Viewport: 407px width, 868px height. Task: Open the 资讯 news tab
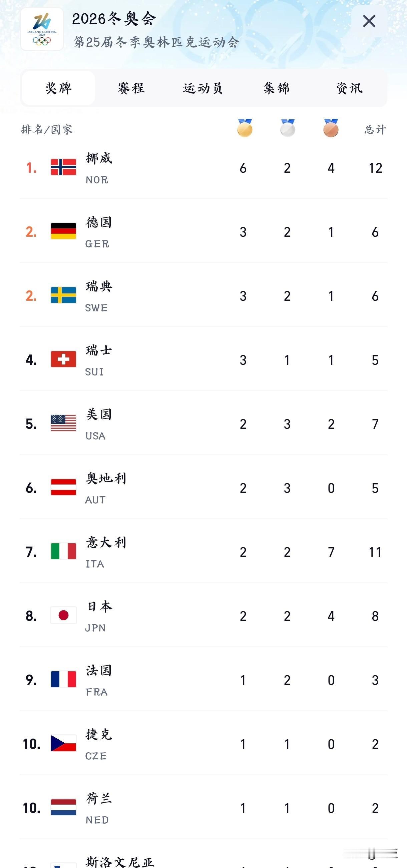pos(349,88)
